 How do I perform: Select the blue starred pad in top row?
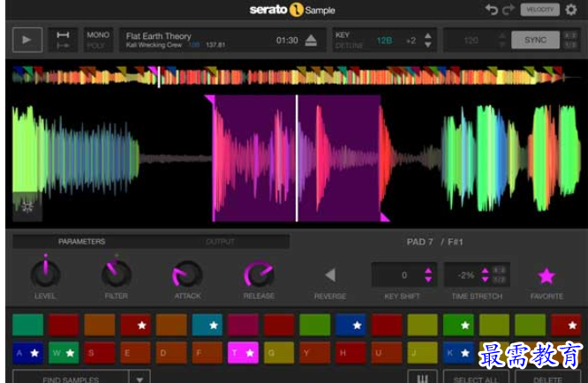click(x=351, y=325)
